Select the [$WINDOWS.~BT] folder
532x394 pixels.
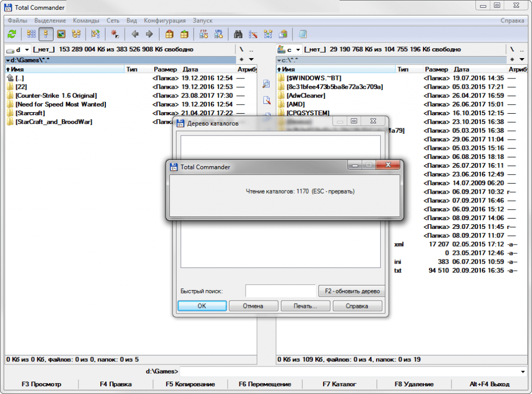(x=314, y=78)
